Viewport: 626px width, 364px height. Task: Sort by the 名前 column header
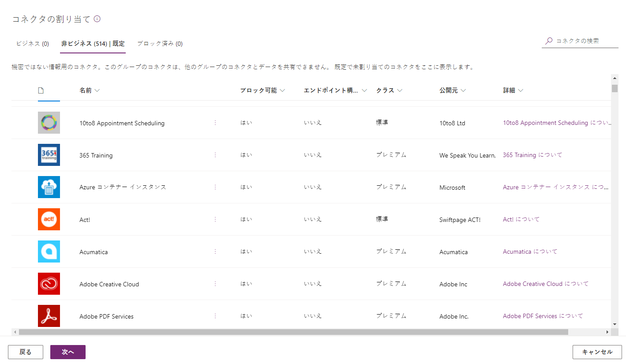tap(90, 90)
